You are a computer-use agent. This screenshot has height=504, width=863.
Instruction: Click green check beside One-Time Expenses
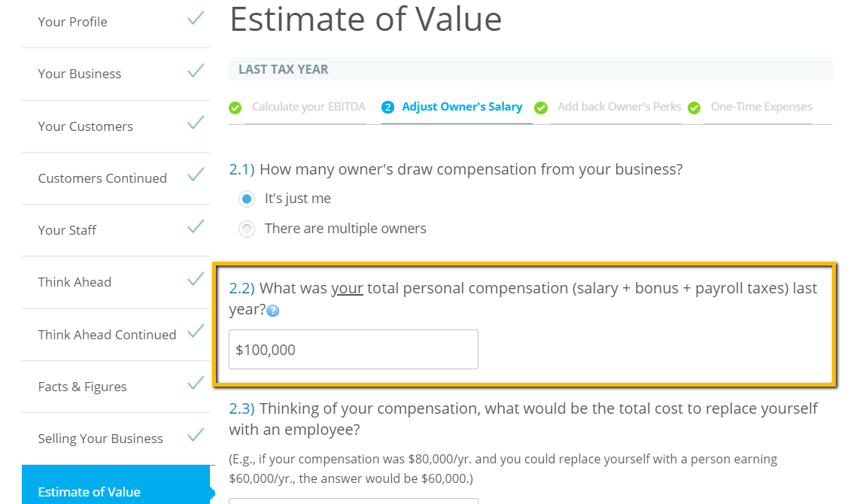tap(694, 108)
